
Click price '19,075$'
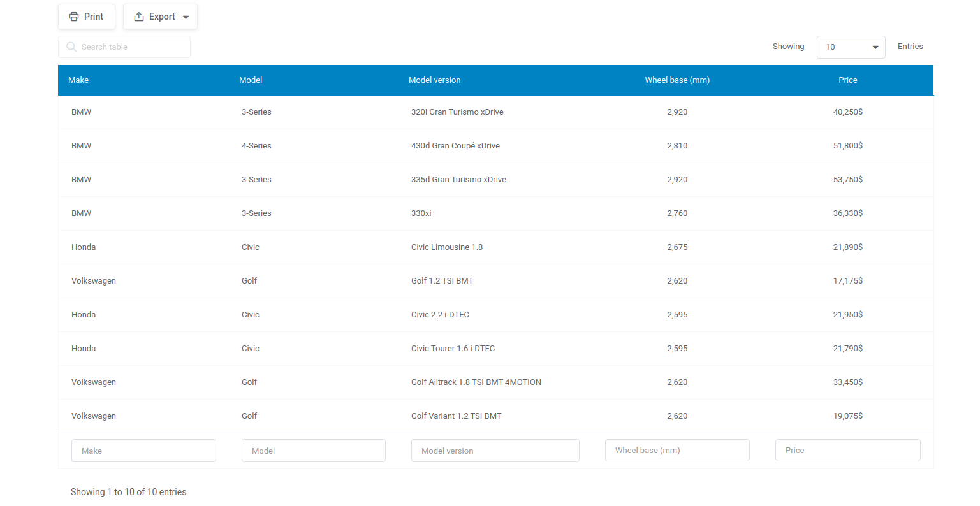(848, 416)
